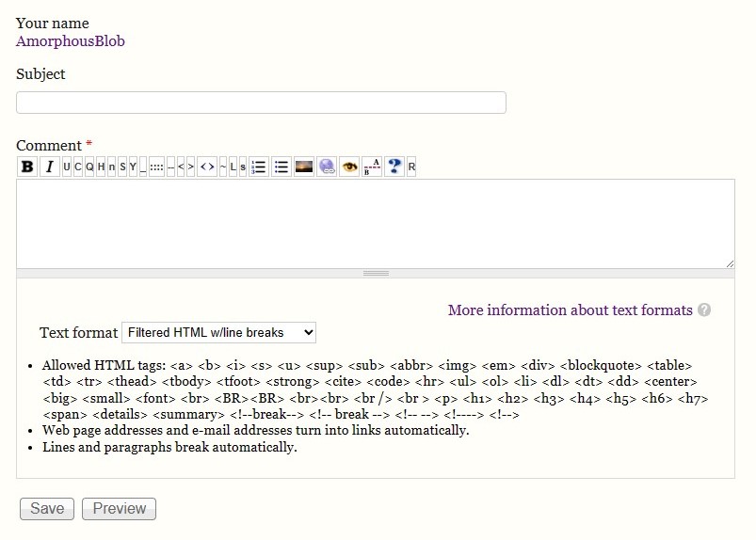This screenshot has width=756, height=540.
Task: Open More information about text formats link
Action: pos(570,310)
